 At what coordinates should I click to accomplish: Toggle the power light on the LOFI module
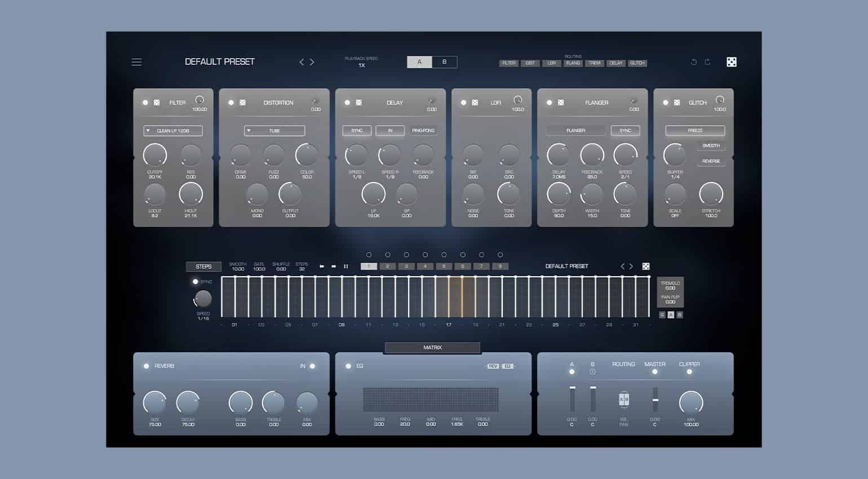(x=463, y=102)
